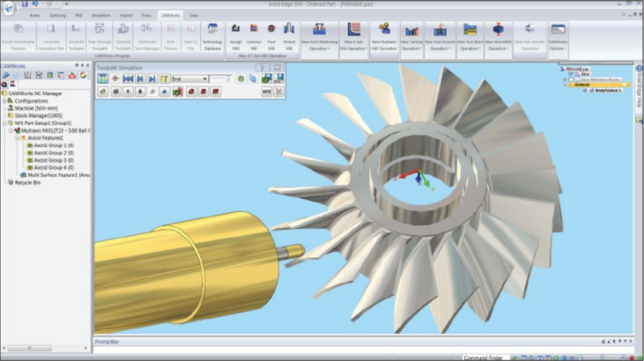Screen dimensions: 644x361
Task: Open the Home ribbon tab
Action: 35,15
